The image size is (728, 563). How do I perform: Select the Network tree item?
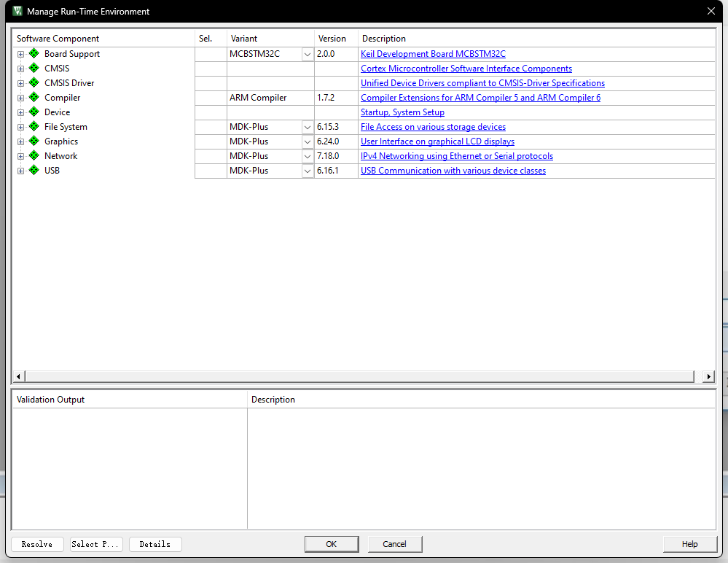click(x=60, y=156)
